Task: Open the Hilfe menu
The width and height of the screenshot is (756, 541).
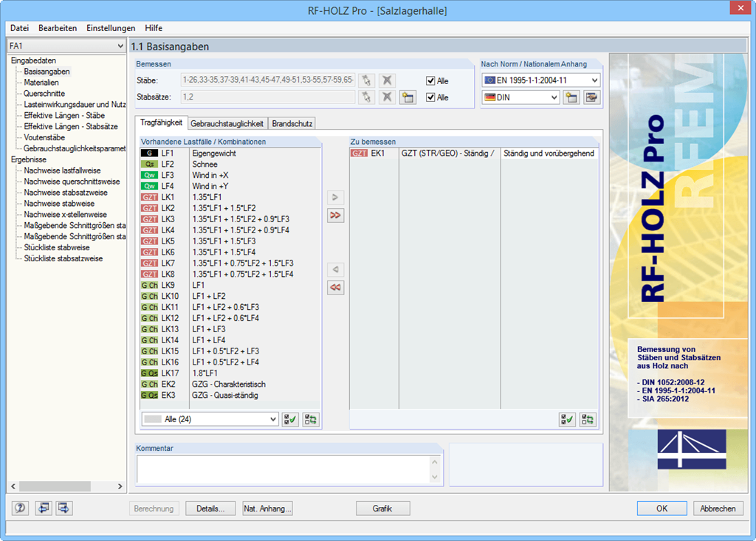Action: click(154, 28)
